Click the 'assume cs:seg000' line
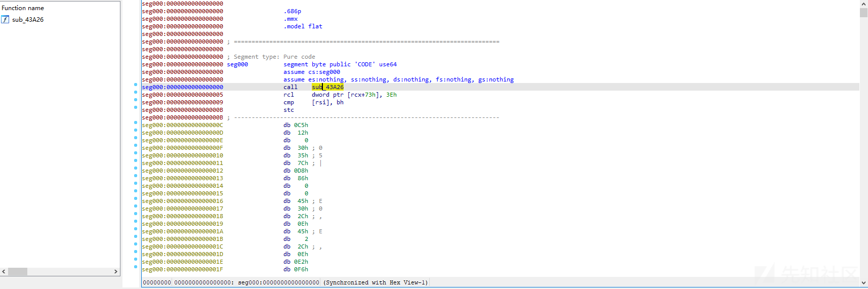Image resolution: width=868 pixels, height=289 pixels. tap(312, 72)
